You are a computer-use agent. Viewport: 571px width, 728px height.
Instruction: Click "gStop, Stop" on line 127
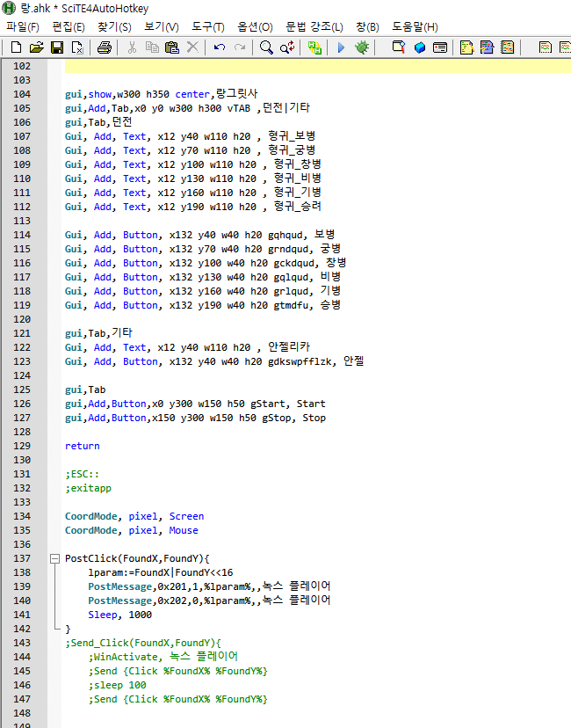click(x=294, y=418)
